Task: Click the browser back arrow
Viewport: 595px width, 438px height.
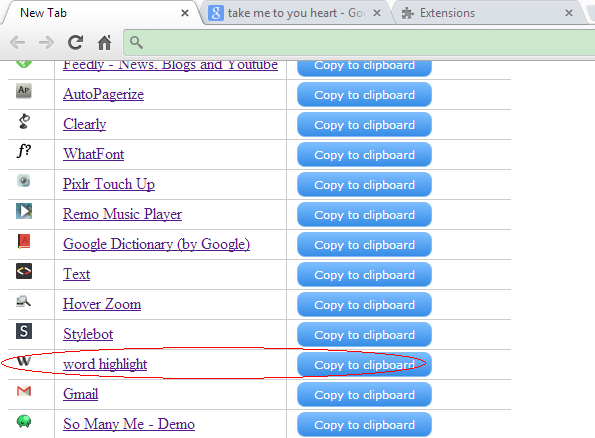Action: [17, 43]
